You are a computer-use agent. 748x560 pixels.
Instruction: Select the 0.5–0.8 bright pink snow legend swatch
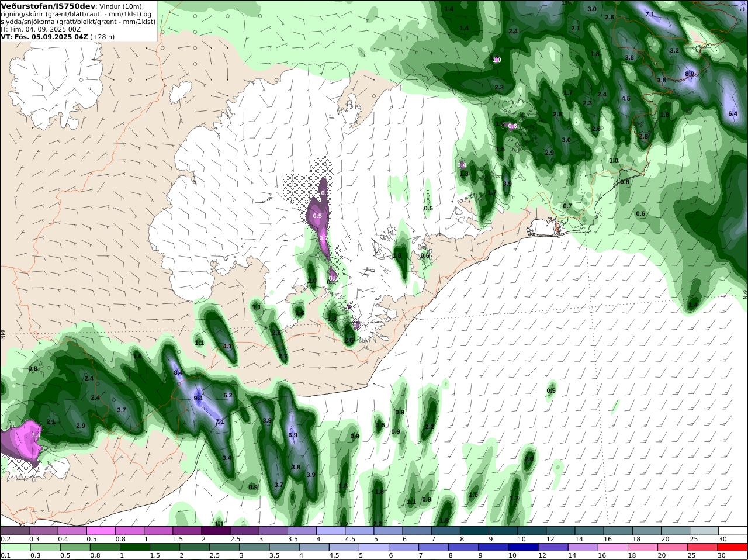point(101,531)
